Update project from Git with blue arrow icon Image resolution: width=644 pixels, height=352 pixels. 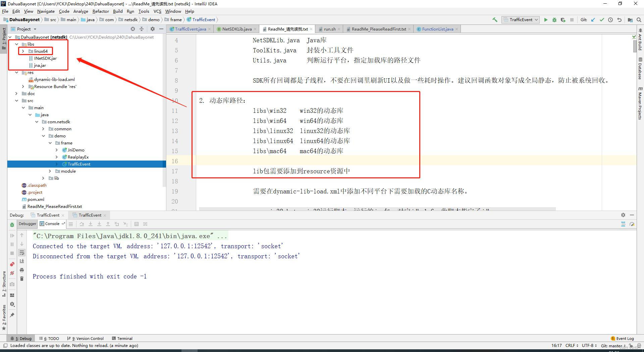(x=593, y=20)
